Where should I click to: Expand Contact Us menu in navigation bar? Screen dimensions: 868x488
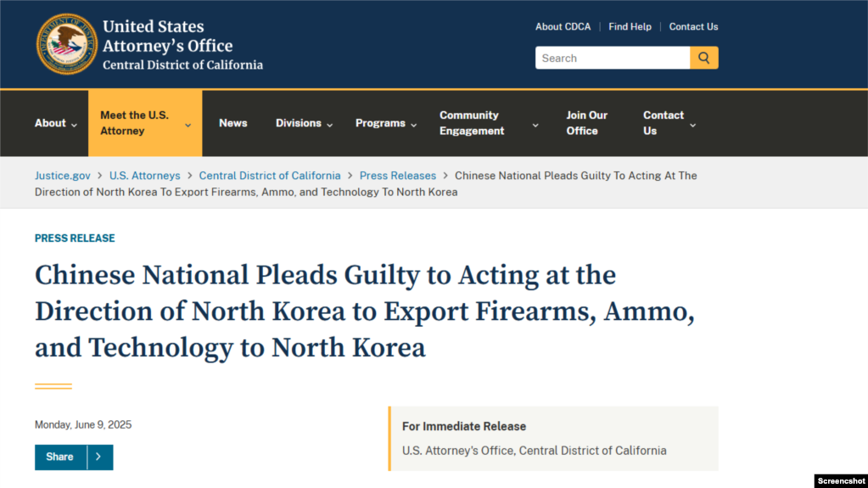tap(669, 123)
